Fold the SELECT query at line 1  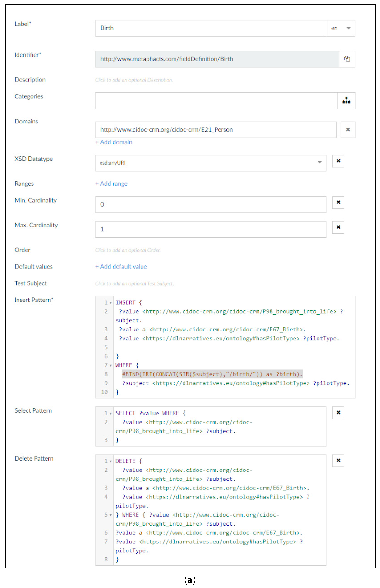(x=111, y=413)
